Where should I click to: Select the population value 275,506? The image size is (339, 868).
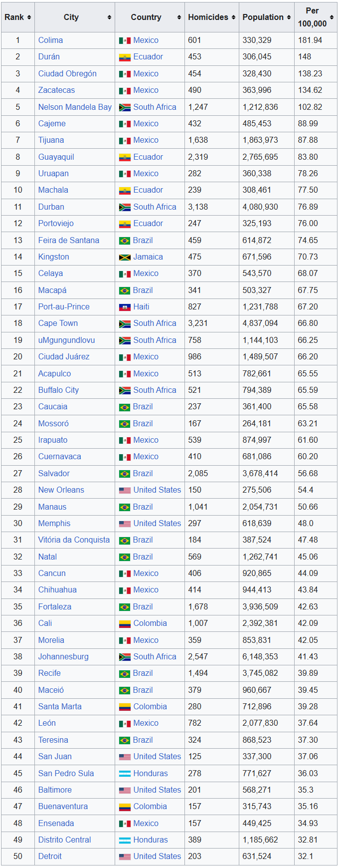257,490
